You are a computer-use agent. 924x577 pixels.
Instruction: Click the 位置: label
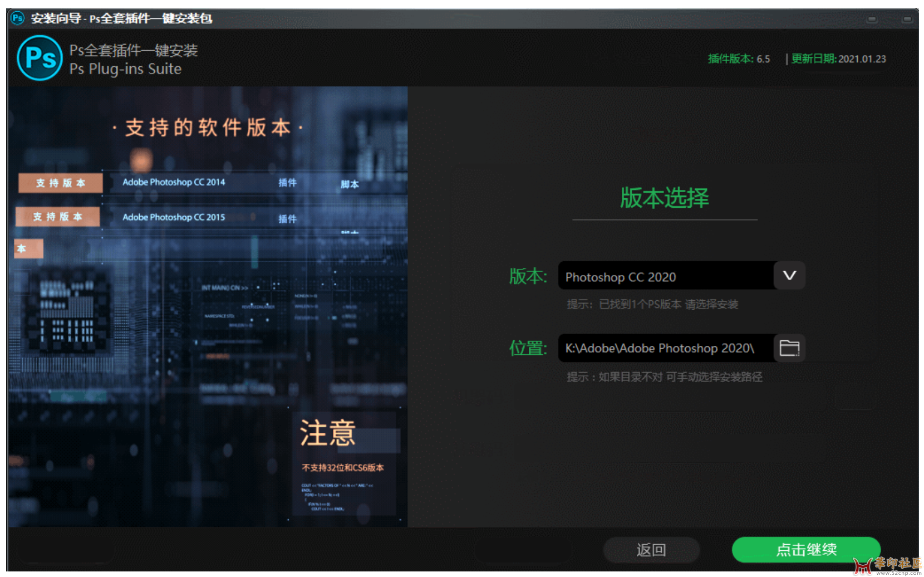528,349
